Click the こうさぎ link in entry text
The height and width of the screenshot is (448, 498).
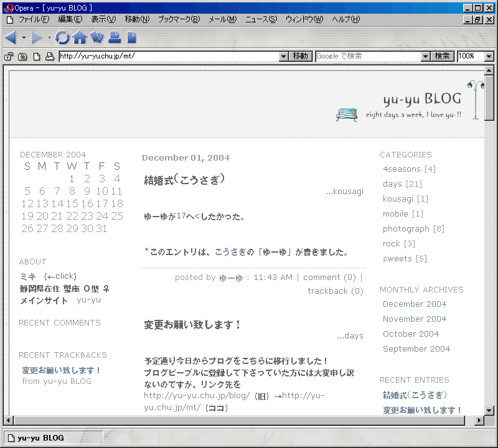[x=230, y=252]
